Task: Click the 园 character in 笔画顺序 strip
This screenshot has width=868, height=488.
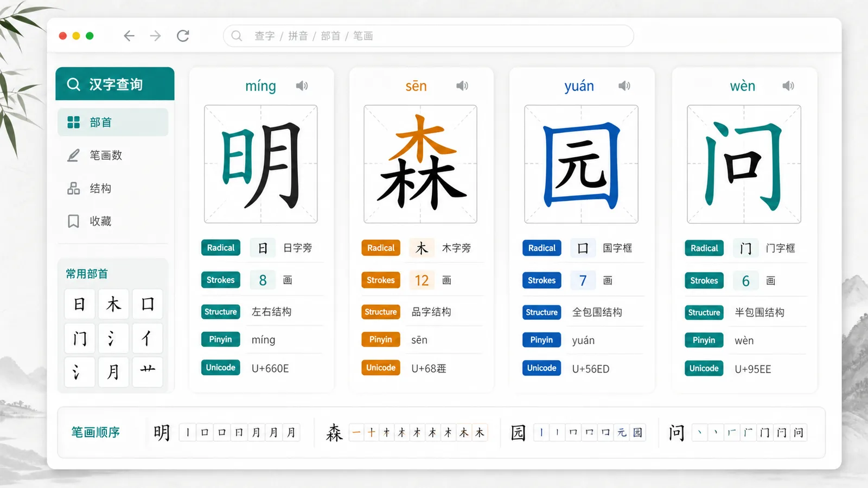Action: 518,433
